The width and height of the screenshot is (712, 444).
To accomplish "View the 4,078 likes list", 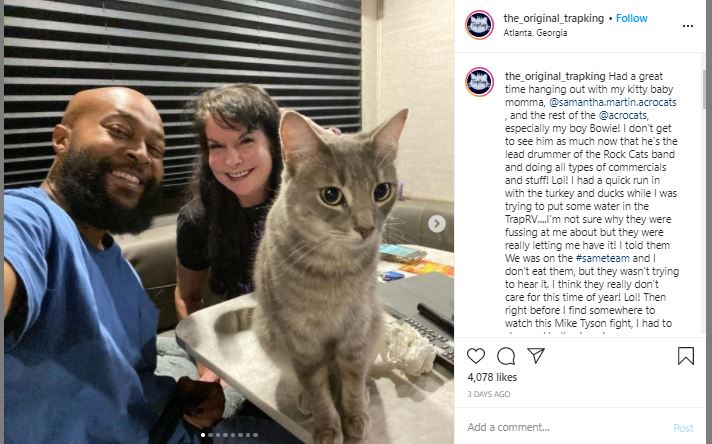I will (492, 377).
